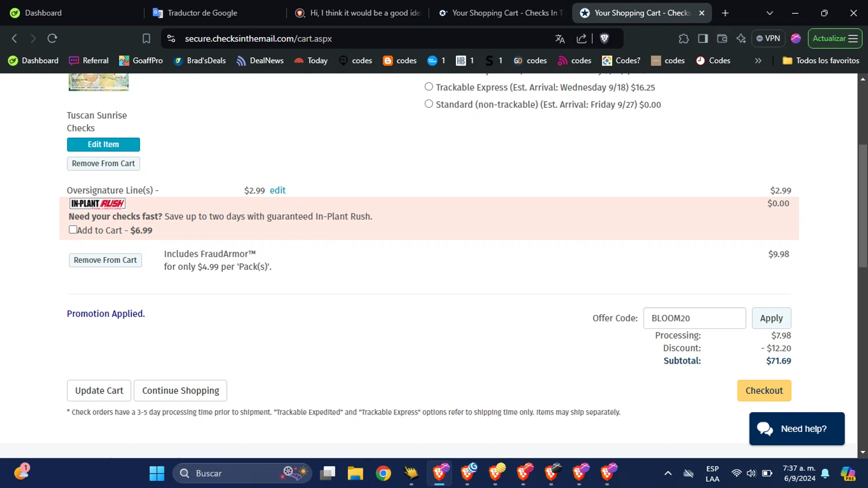Open Google Chrome from taskbar
The image size is (868, 488).
coord(383,474)
